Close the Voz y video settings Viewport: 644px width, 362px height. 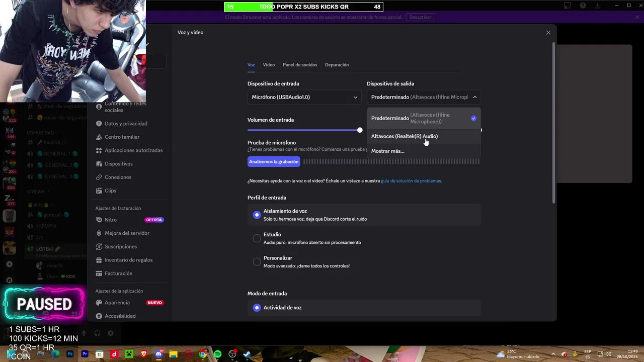[548, 32]
